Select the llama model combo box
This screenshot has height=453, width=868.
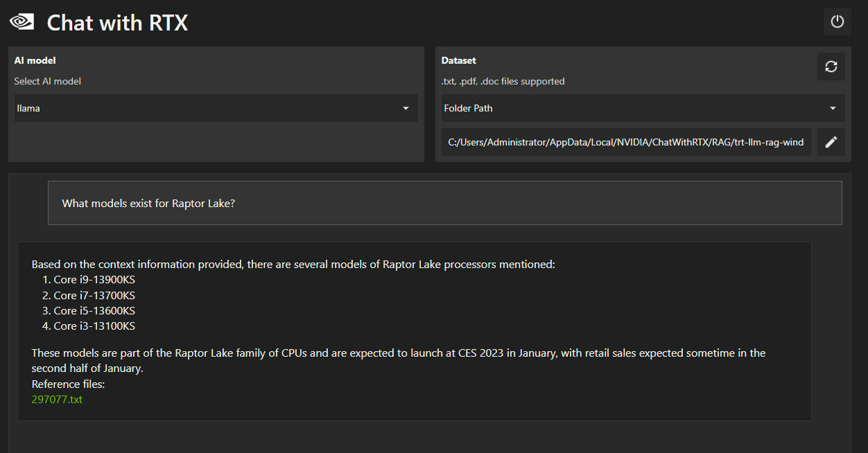[216, 108]
